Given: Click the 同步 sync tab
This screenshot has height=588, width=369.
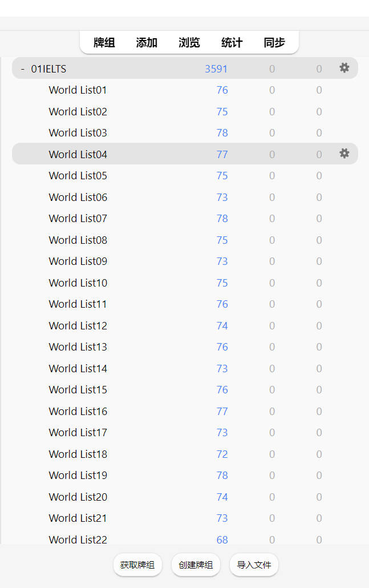Looking at the screenshot, I should click(274, 43).
